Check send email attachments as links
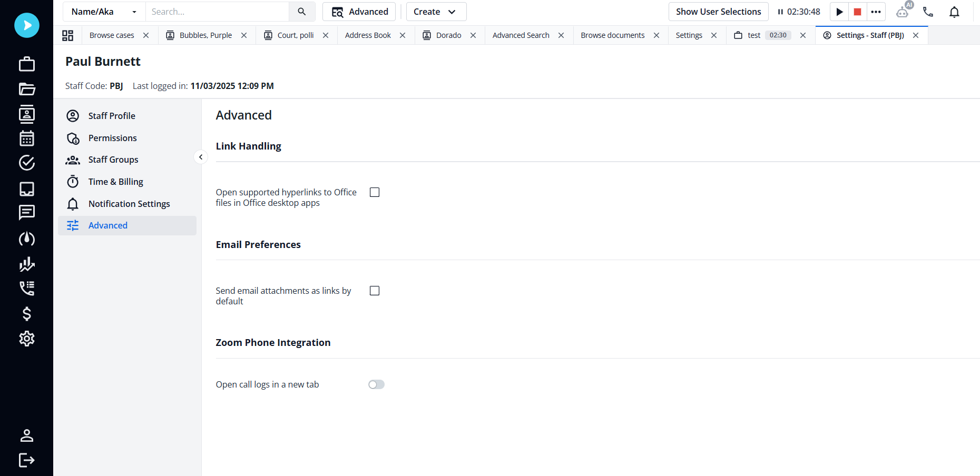Viewport: 980px width, 476px height. coord(375,291)
